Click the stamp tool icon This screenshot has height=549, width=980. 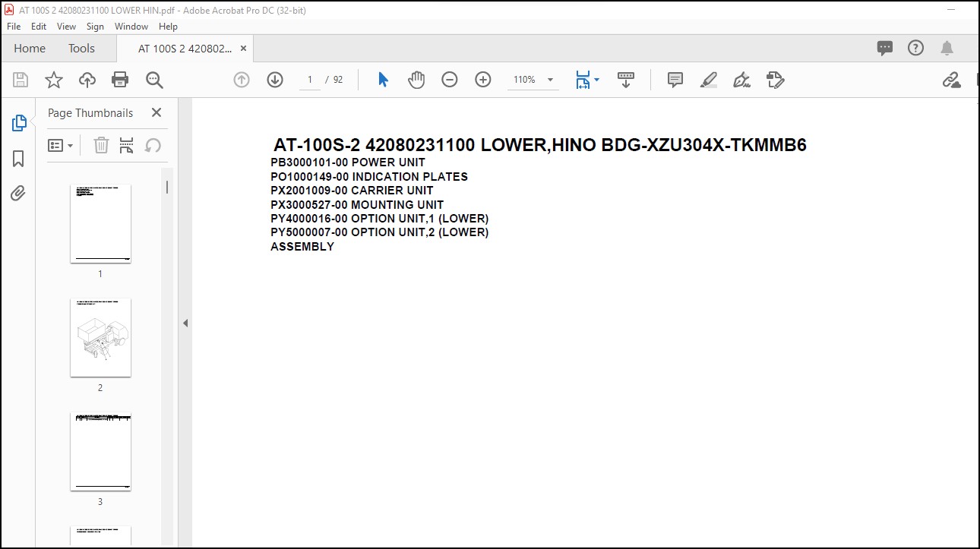pyautogui.click(x=775, y=80)
